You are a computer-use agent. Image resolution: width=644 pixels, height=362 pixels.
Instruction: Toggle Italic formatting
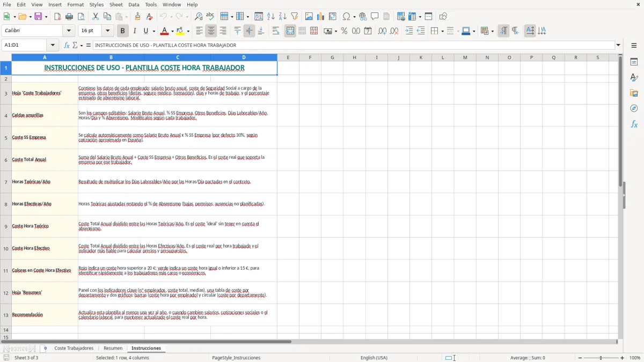point(134,31)
